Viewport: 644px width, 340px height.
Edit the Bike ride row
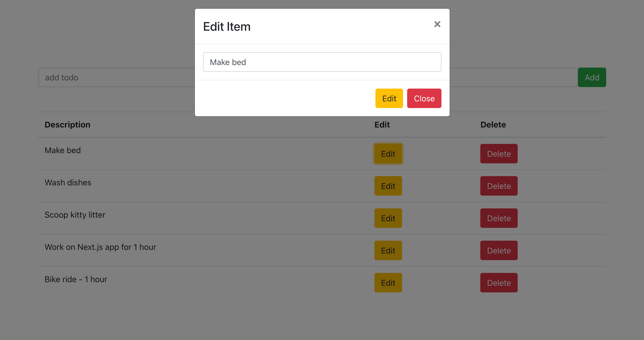click(x=388, y=283)
